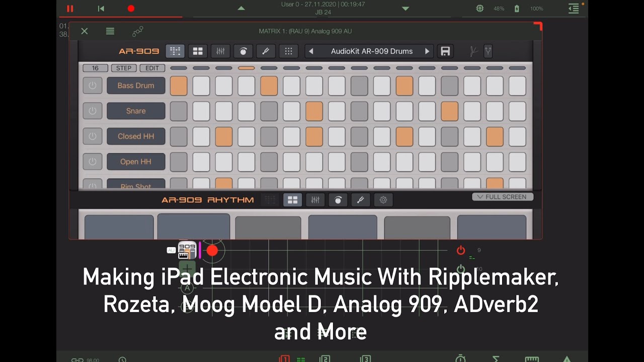Disable Snare step 13
644x362 pixels.
[450, 111]
